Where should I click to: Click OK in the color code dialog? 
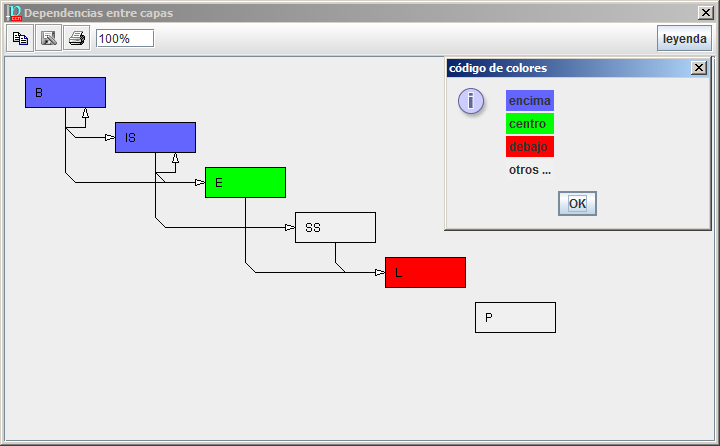pyautogui.click(x=577, y=203)
